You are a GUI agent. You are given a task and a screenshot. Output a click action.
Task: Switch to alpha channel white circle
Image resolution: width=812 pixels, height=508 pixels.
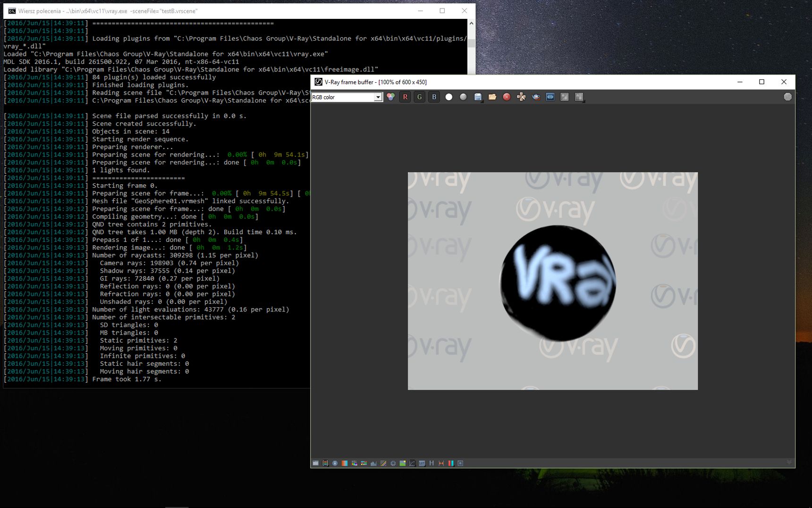tap(449, 97)
